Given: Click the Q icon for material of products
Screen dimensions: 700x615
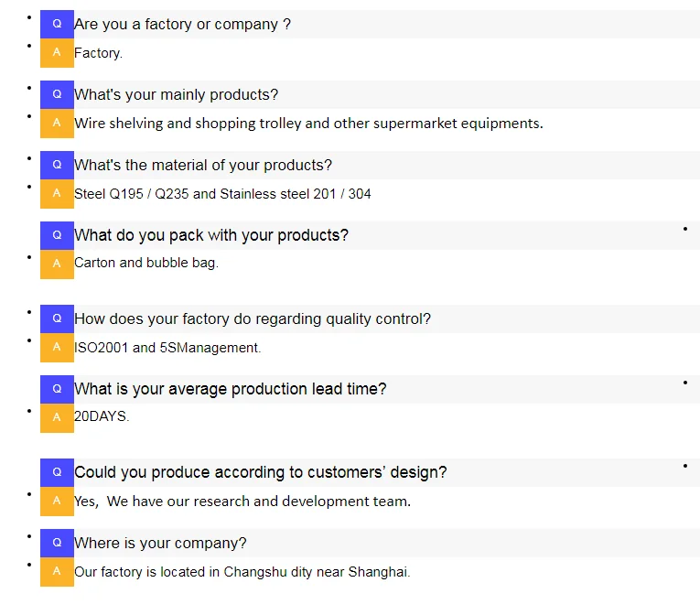Looking at the screenshot, I should click(x=57, y=165).
